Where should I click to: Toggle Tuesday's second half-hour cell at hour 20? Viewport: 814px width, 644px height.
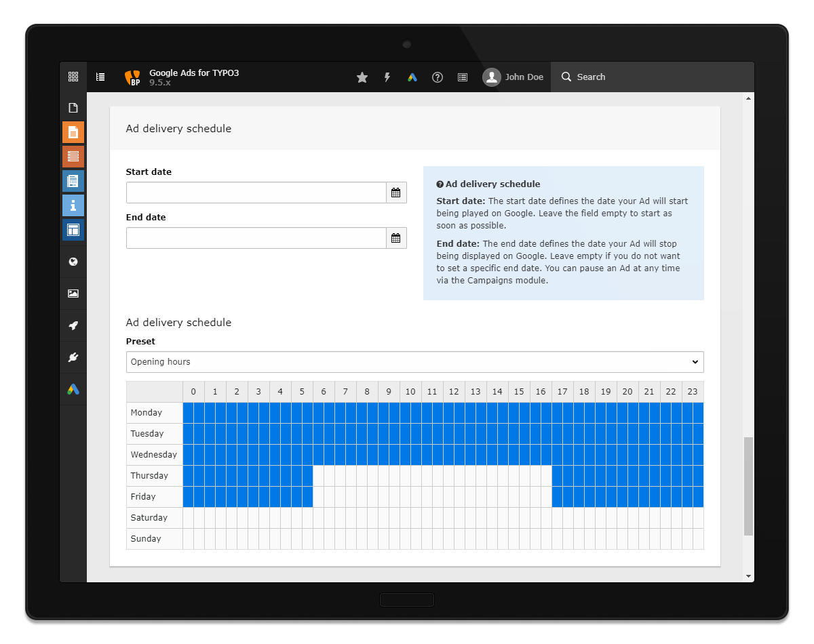click(x=634, y=434)
